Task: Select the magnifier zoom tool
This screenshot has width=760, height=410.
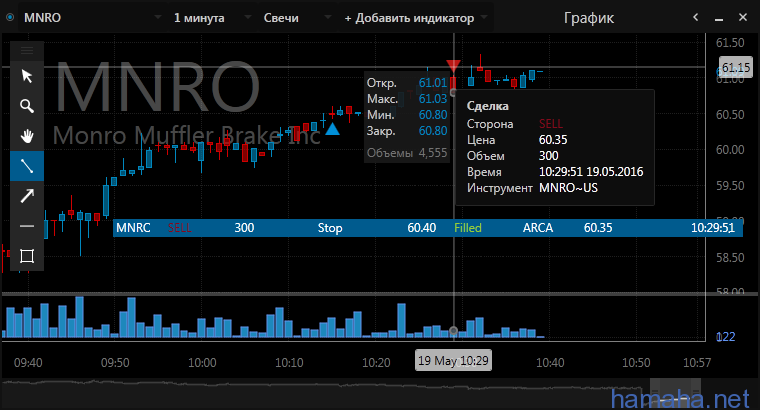Action: [x=27, y=106]
